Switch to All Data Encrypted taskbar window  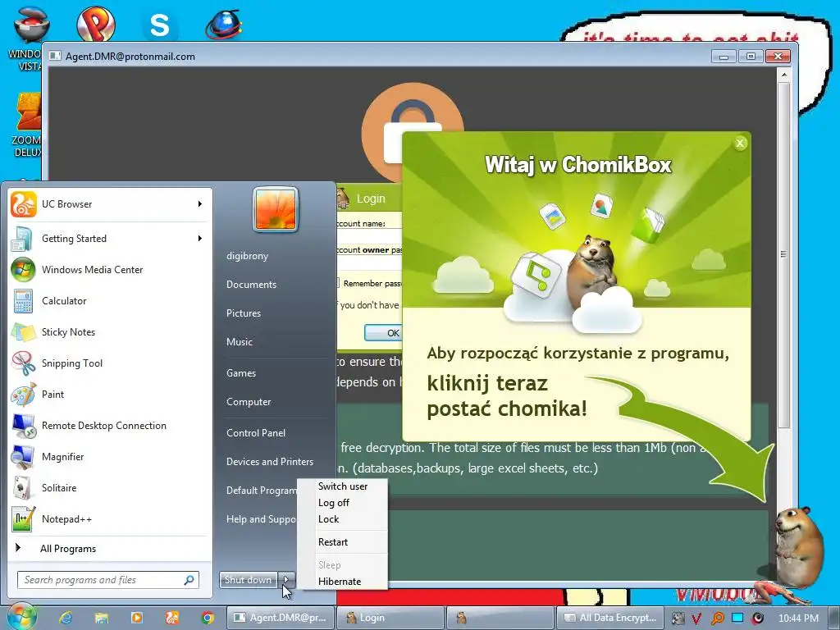(x=610, y=618)
